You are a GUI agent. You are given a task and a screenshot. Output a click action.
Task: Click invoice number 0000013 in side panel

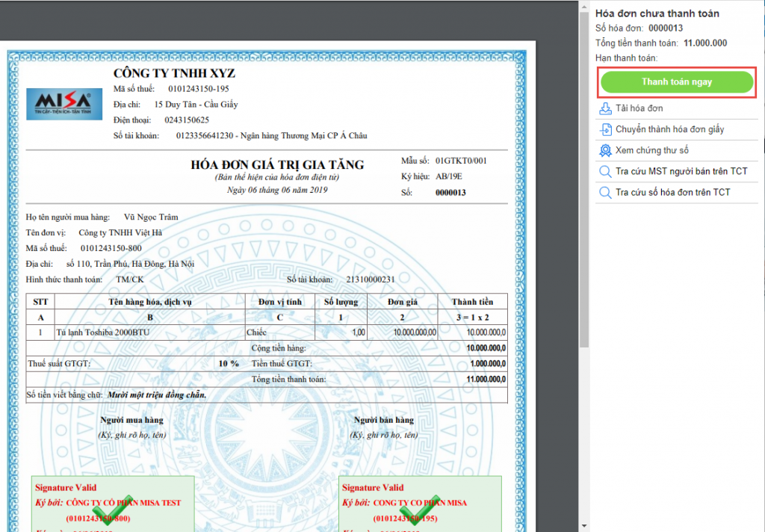click(x=666, y=28)
